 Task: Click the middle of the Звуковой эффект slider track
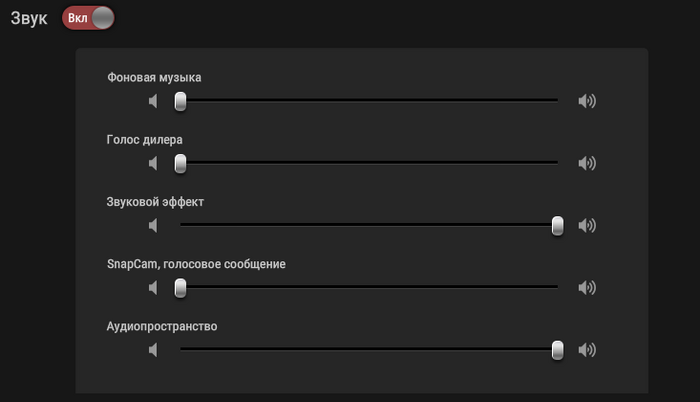tap(369, 225)
